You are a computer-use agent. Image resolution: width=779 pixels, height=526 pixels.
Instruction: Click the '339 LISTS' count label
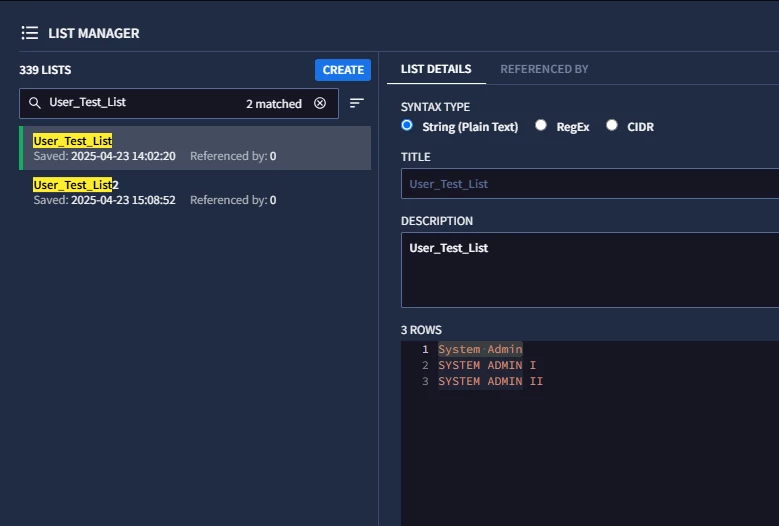[45, 70]
